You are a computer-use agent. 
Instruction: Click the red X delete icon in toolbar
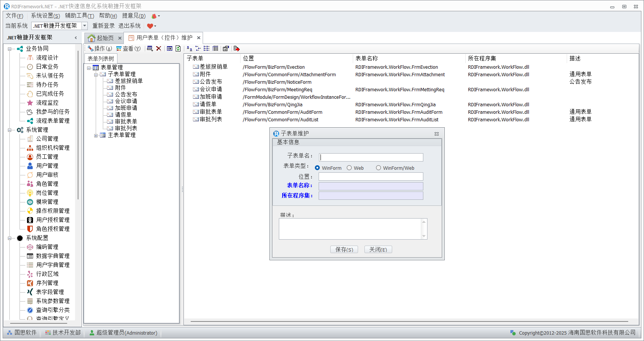tap(159, 48)
